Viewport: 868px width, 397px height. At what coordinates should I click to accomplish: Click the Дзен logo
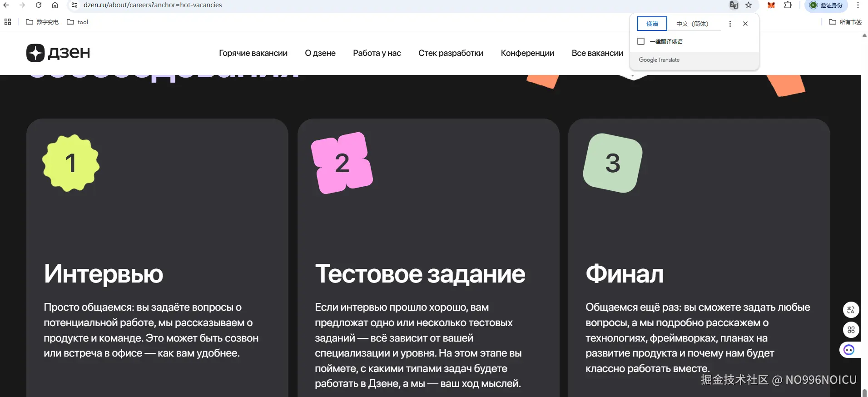click(58, 53)
